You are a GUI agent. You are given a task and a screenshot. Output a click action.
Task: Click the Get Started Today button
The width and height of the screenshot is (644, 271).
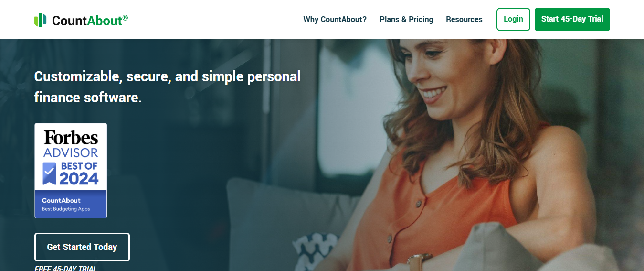pos(82,247)
